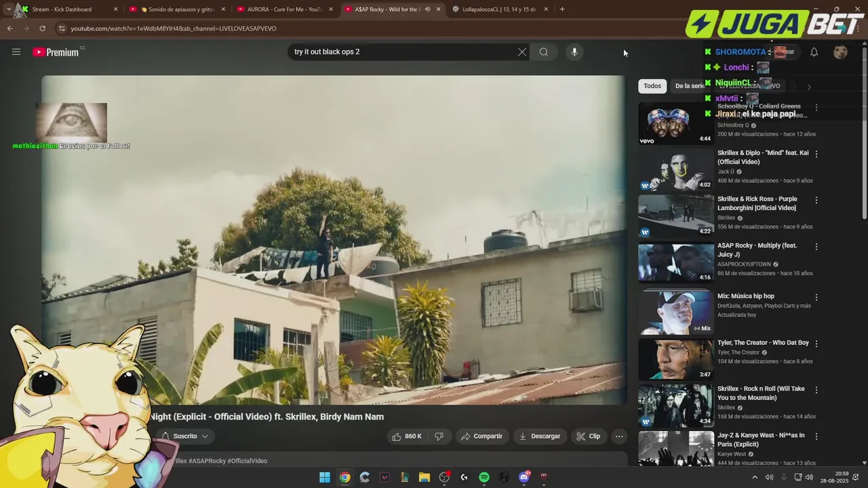Run search with magnifier button
This screenshot has height=488, width=868.
(x=544, y=52)
